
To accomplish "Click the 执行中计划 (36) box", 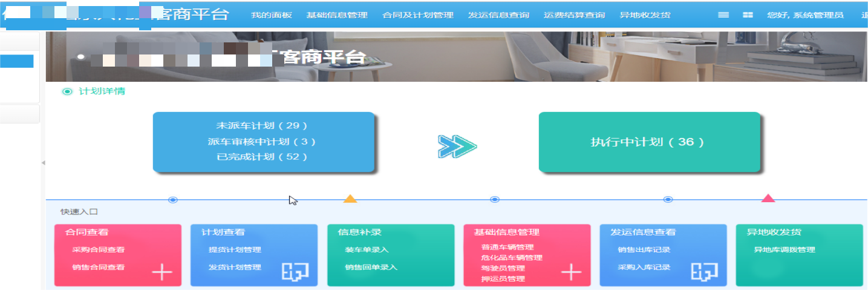I will click(x=649, y=142).
